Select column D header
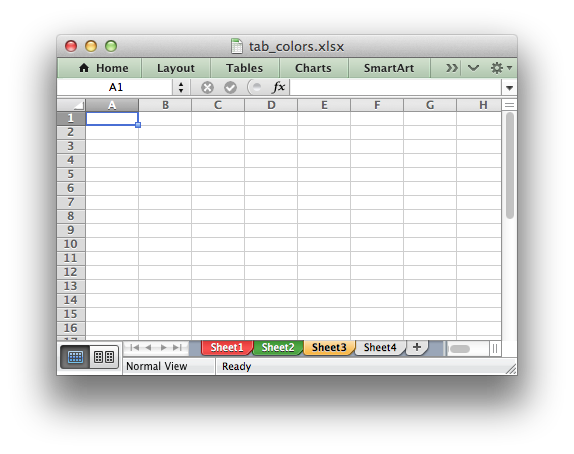The image size is (574, 454). (x=271, y=105)
